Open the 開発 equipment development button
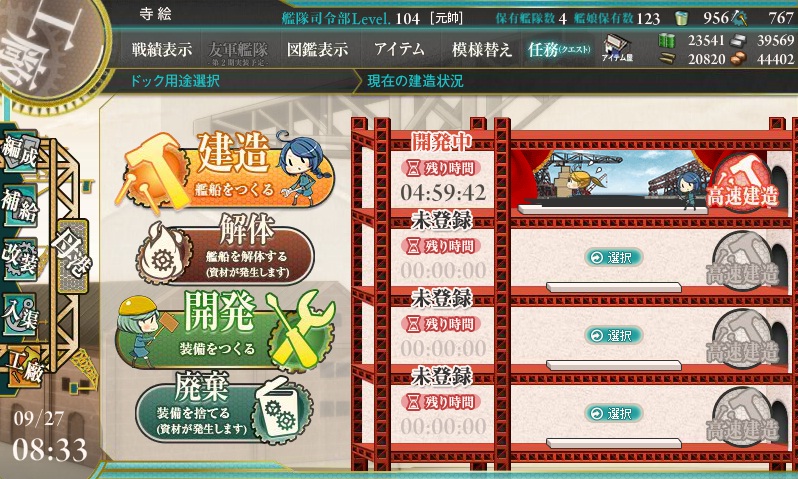The width and height of the screenshot is (798, 479). click(225, 329)
